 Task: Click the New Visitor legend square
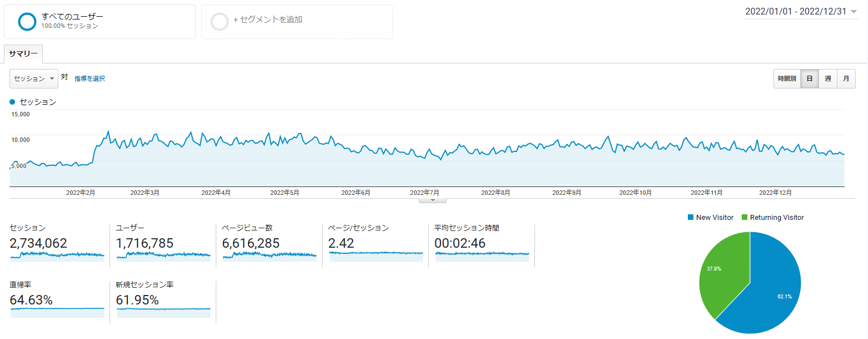[691, 218]
